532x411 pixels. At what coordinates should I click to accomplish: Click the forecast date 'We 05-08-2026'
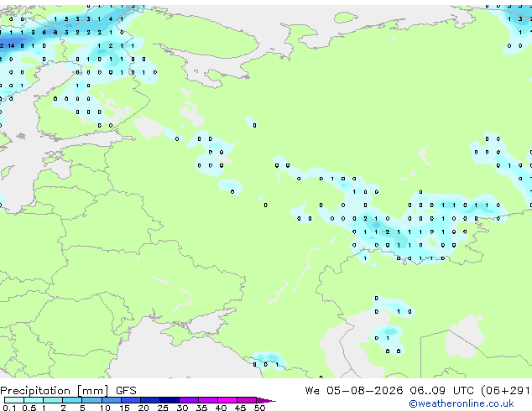pyautogui.click(x=354, y=391)
